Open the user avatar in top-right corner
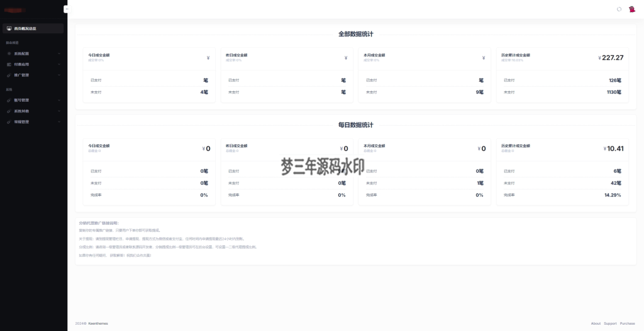The width and height of the screenshot is (644, 331). (x=631, y=9)
